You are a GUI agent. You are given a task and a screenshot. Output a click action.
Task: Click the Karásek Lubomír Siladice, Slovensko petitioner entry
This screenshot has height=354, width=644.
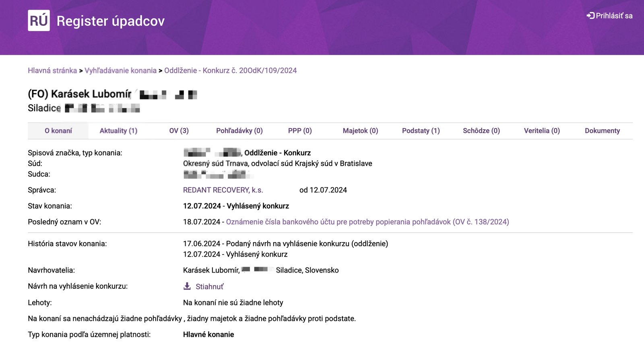tap(261, 270)
